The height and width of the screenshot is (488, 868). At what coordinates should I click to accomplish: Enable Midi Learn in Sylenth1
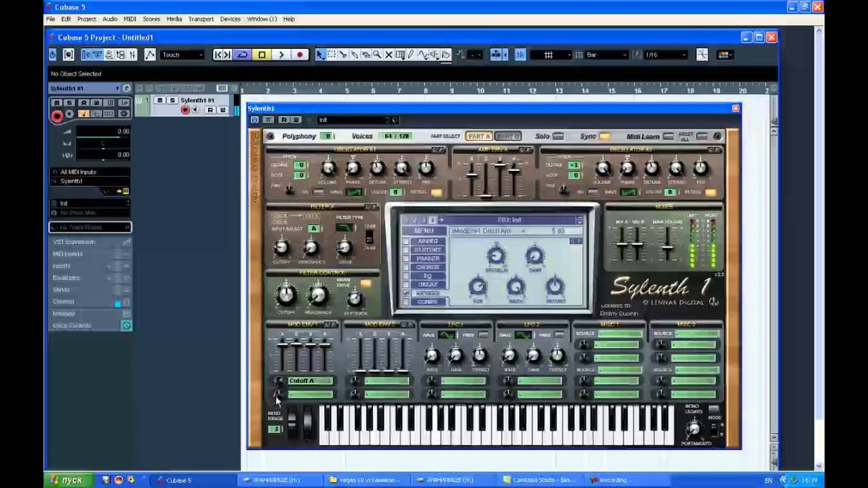click(668, 136)
